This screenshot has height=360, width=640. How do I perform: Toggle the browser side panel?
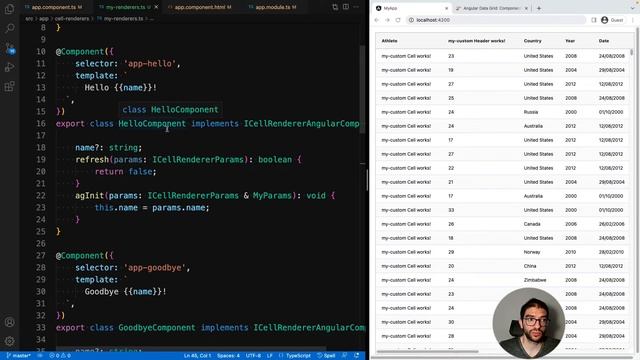pos(593,20)
